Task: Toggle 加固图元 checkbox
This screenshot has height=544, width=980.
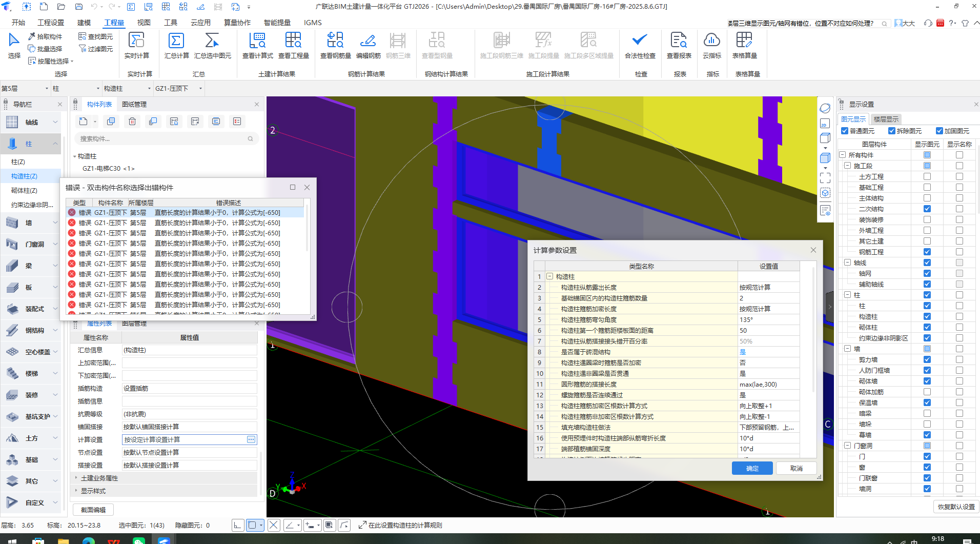Action: point(939,131)
